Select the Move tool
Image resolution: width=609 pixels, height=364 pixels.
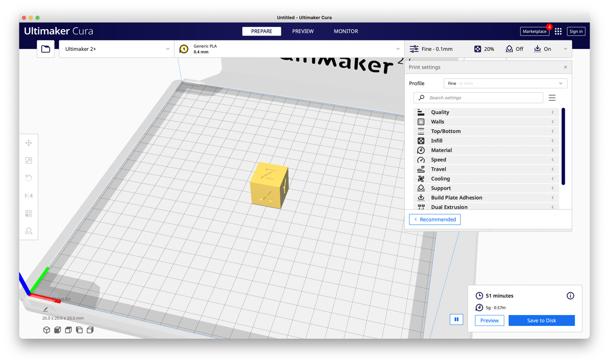[29, 143]
